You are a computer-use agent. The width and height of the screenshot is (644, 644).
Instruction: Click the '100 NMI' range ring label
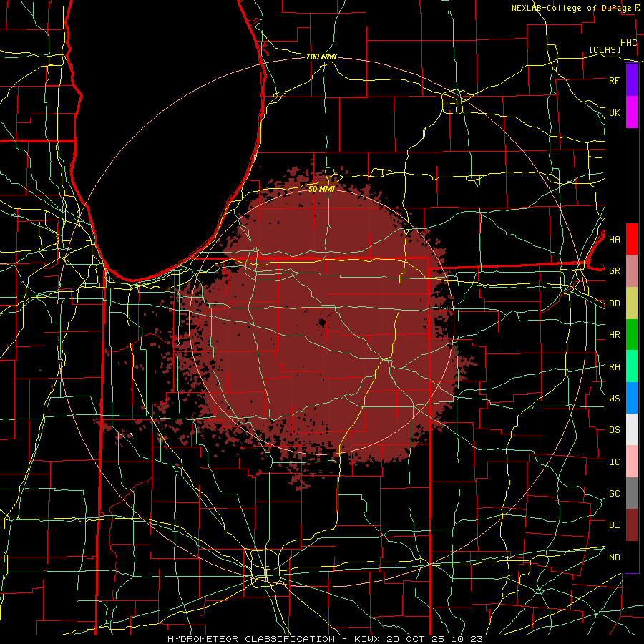click(321, 57)
